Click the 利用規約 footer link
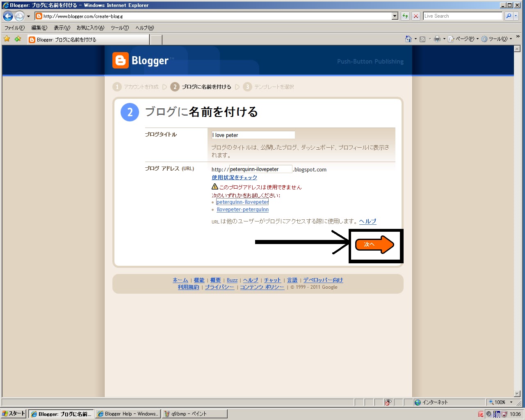This screenshot has width=525, height=420. pyautogui.click(x=188, y=287)
